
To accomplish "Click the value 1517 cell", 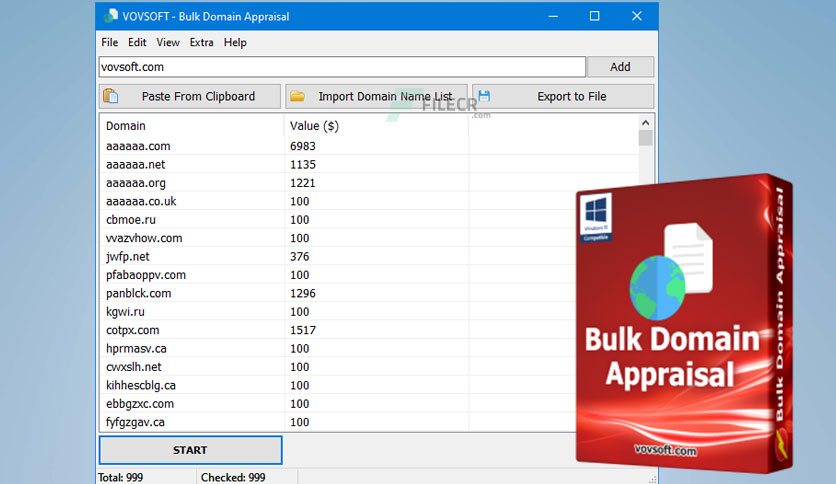I will (x=302, y=330).
